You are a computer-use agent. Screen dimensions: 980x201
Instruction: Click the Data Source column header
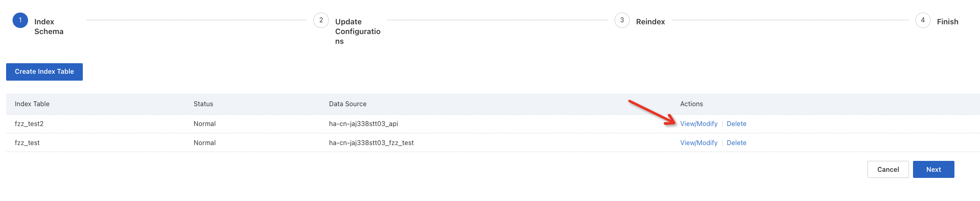tap(348, 104)
